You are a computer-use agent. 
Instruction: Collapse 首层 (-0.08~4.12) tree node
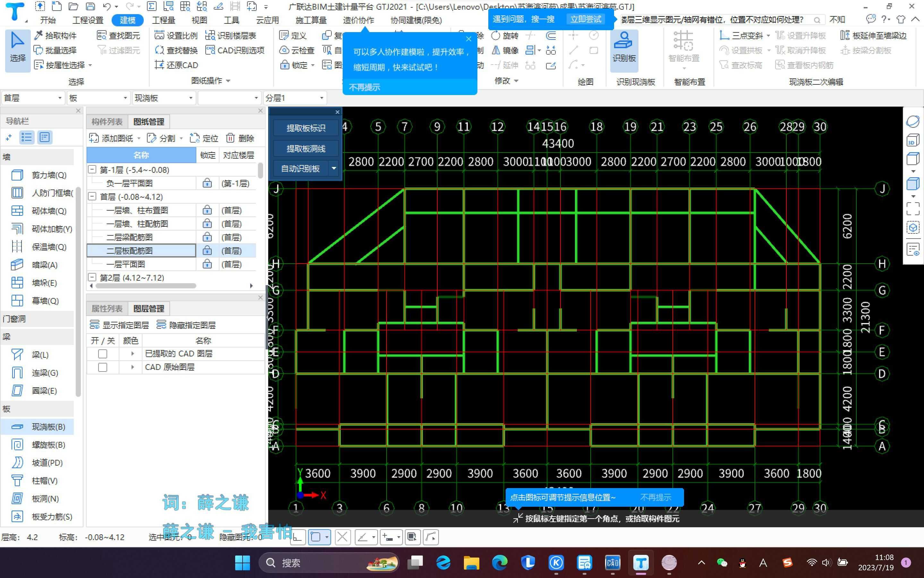tap(92, 197)
